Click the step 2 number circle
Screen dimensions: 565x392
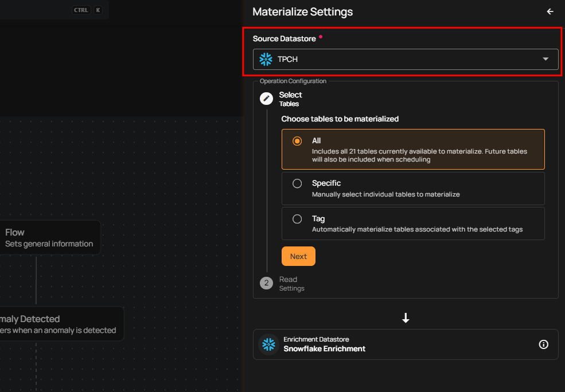pos(266,283)
